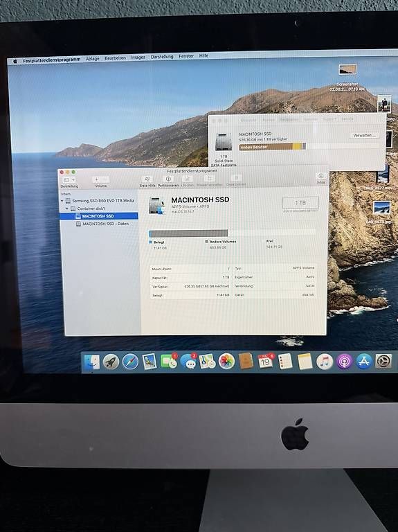The image size is (398, 532).
Task: Open Contacts from the Dock
Action: pos(246,361)
